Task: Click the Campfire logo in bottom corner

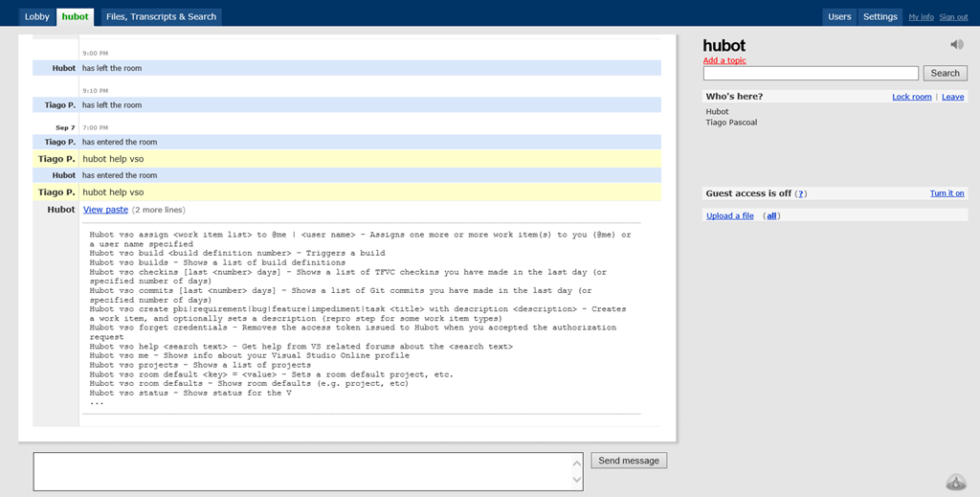Action: [x=955, y=481]
